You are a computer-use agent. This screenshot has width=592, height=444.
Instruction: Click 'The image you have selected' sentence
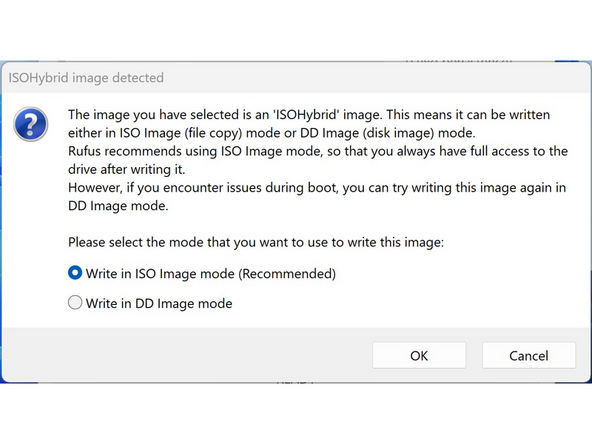[309, 123]
